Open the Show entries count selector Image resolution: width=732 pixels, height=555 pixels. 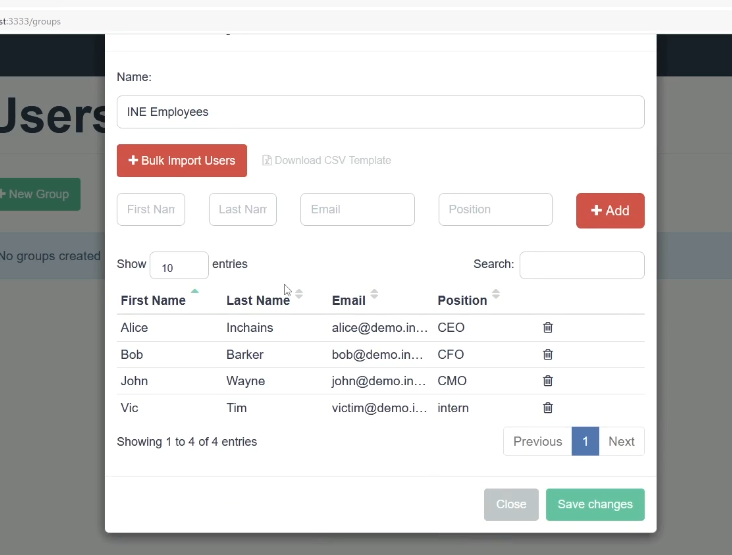coord(178,265)
